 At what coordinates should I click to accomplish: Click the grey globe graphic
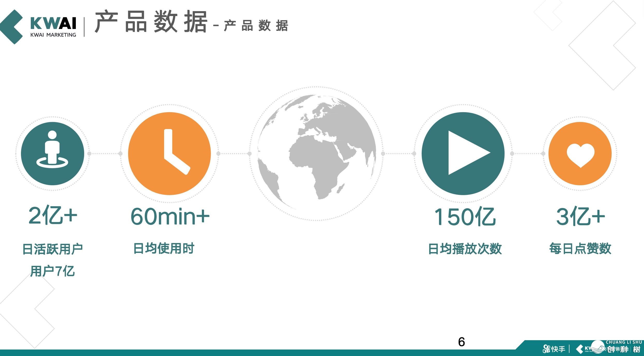click(x=316, y=153)
